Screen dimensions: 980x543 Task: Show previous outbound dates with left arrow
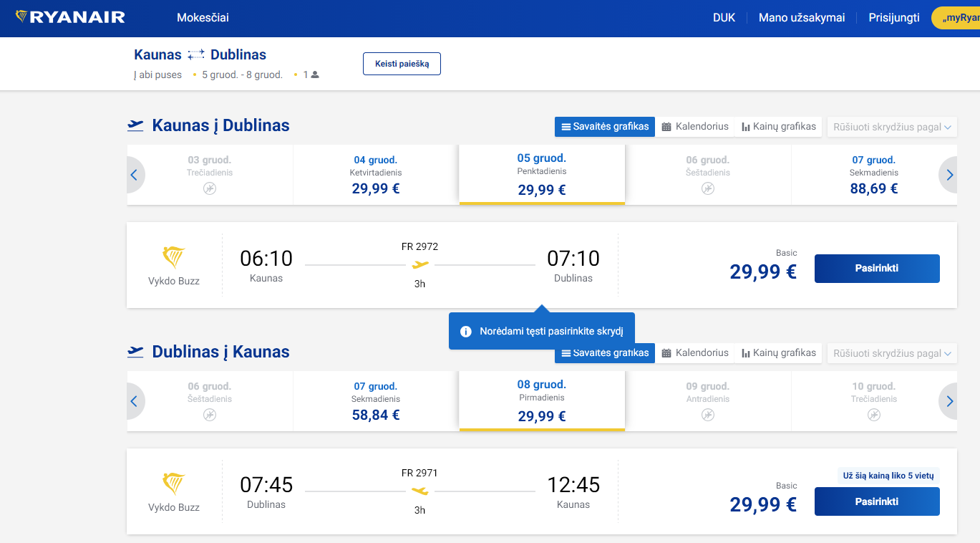click(x=134, y=175)
